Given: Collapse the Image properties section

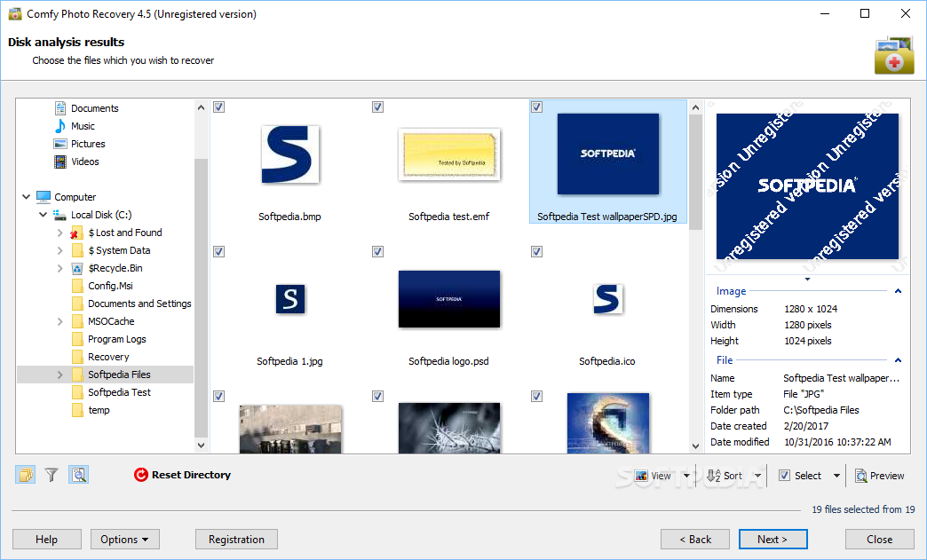Looking at the screenshot, I should click(x=898, y=290).
